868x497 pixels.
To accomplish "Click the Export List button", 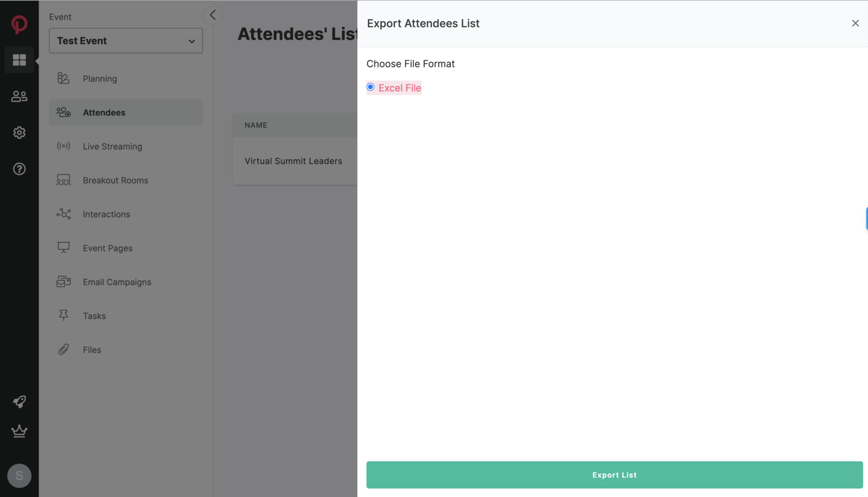I will (x=614, y=474).
